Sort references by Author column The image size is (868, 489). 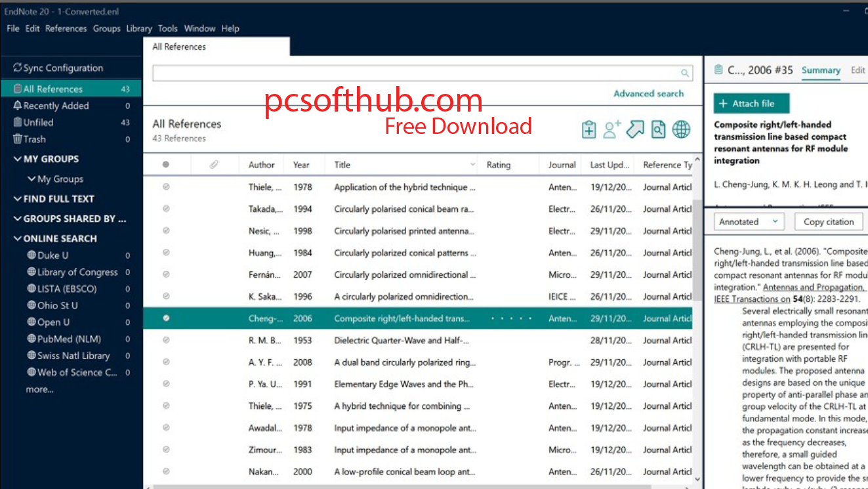coord(262,165)
